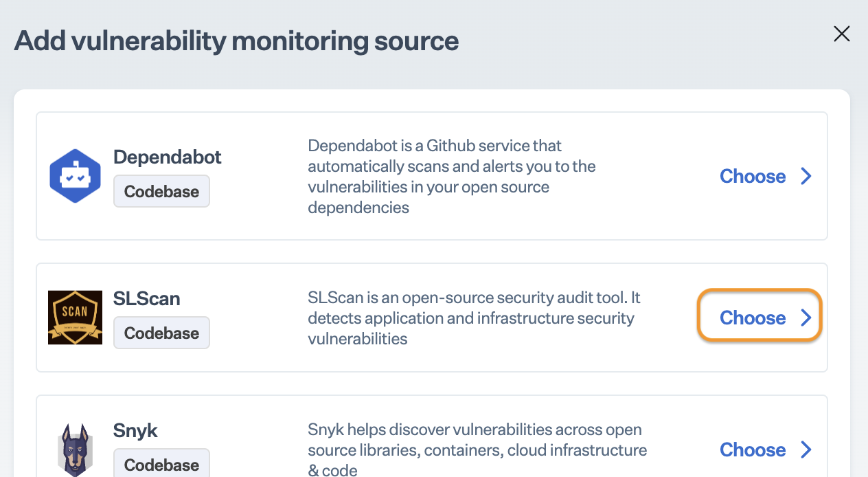Click the SLScan name heading
868x477 pixels.
pyautogui.click(x=147, y=298)
